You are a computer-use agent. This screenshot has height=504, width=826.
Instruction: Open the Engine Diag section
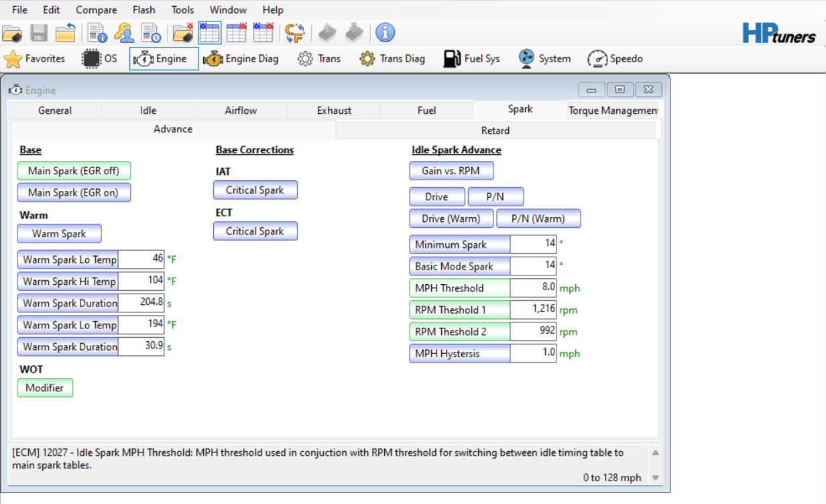[x=241, y=59]
